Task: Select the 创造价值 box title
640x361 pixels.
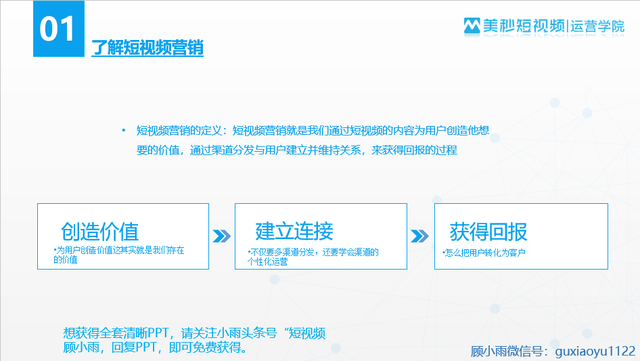Action: pos(100,232)
